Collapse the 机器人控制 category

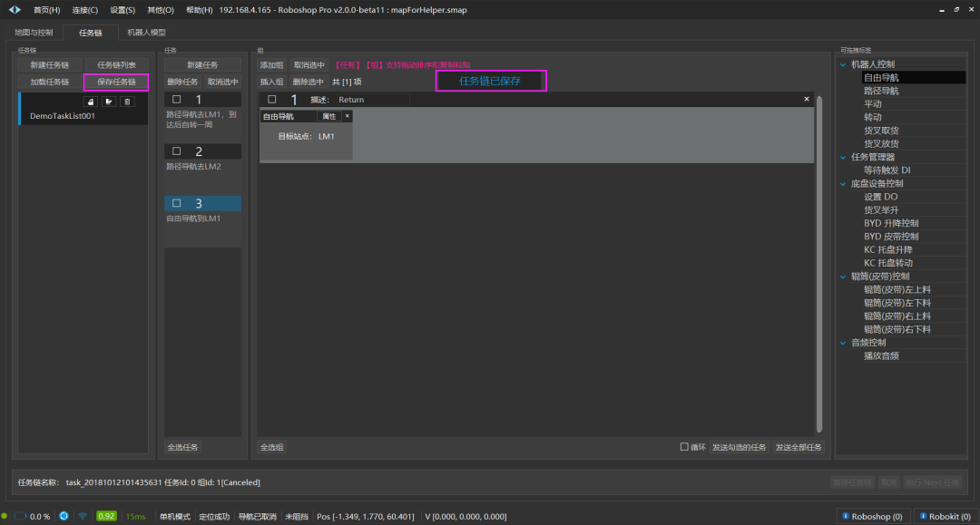click(843, 64)
